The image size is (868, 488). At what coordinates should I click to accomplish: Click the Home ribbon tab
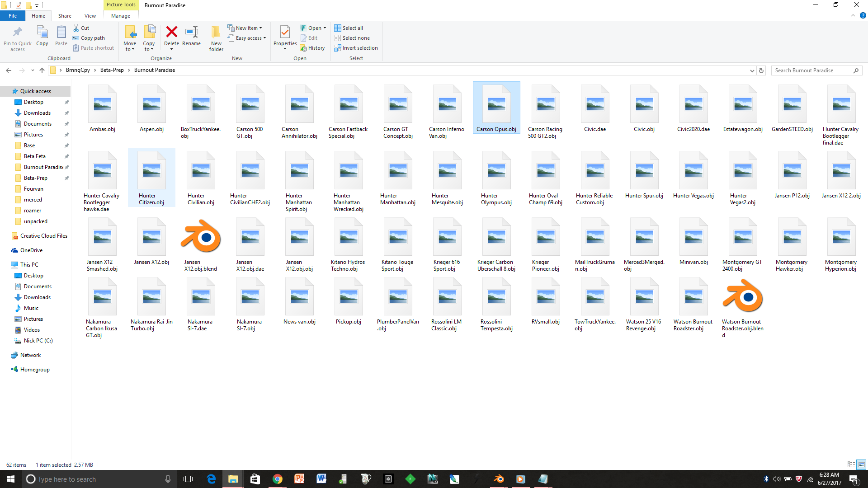pyautogui.click(x=38, y=16)
